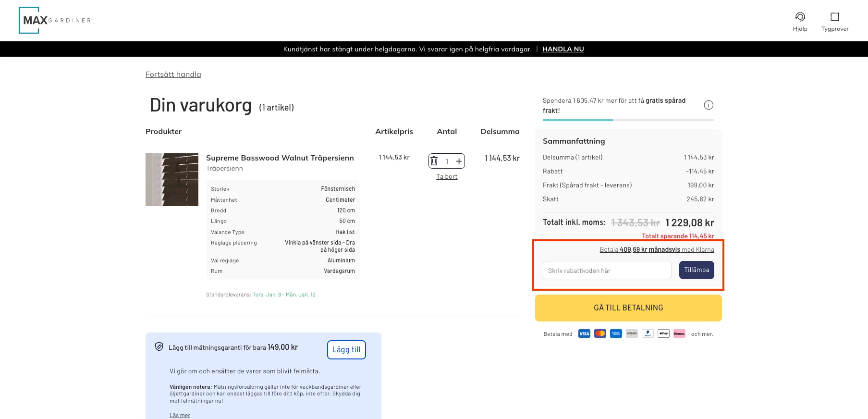
Task: Focus the rabattkod input field
Action: (x=607, y=270)
